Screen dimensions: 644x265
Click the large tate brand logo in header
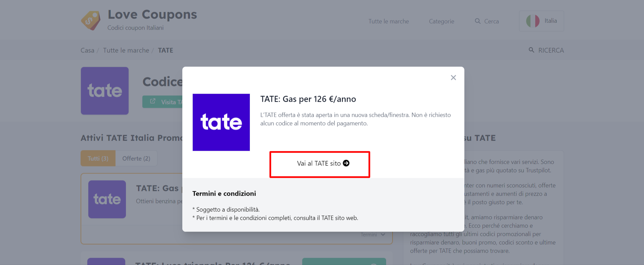[x=105, y=91]
